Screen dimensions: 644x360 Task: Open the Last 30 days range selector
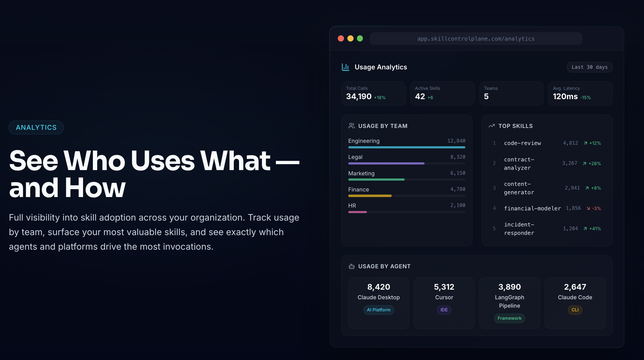click(589, 67)
